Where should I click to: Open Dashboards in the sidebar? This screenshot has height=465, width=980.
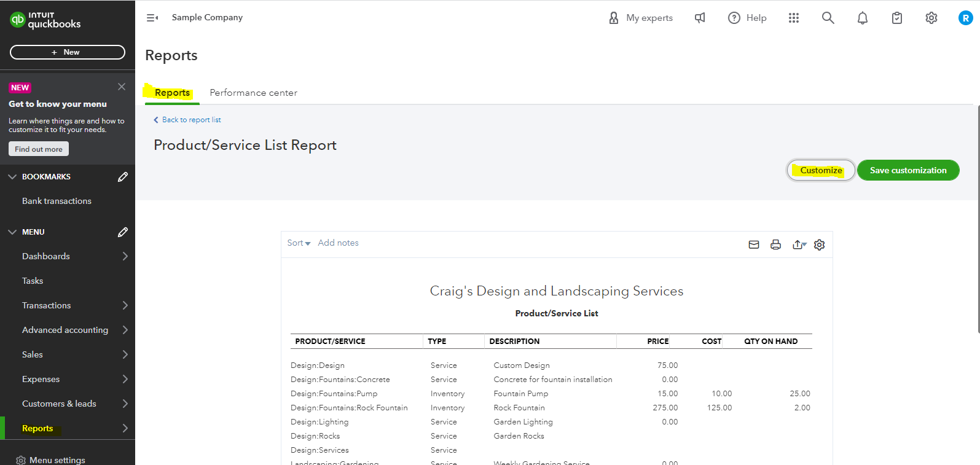point(46,256)
